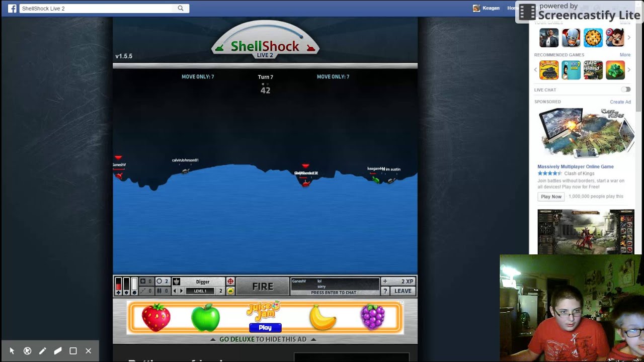Click the Create Ad link
The image size is (644, 362).
[x=620, y=102]
